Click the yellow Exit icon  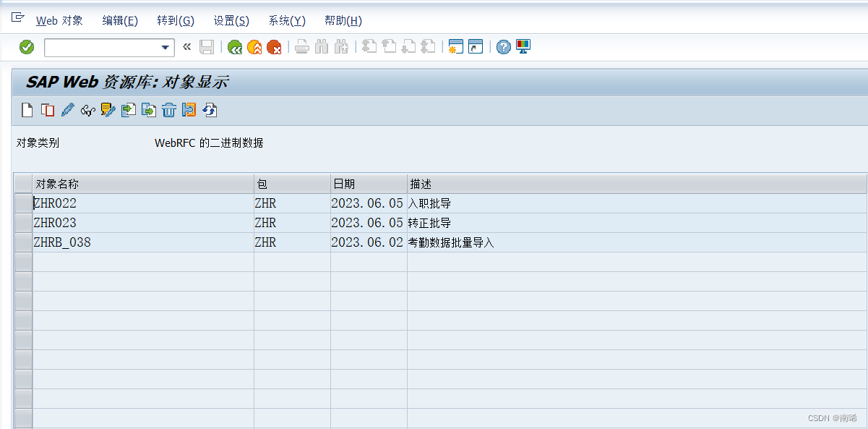[254, 48]
